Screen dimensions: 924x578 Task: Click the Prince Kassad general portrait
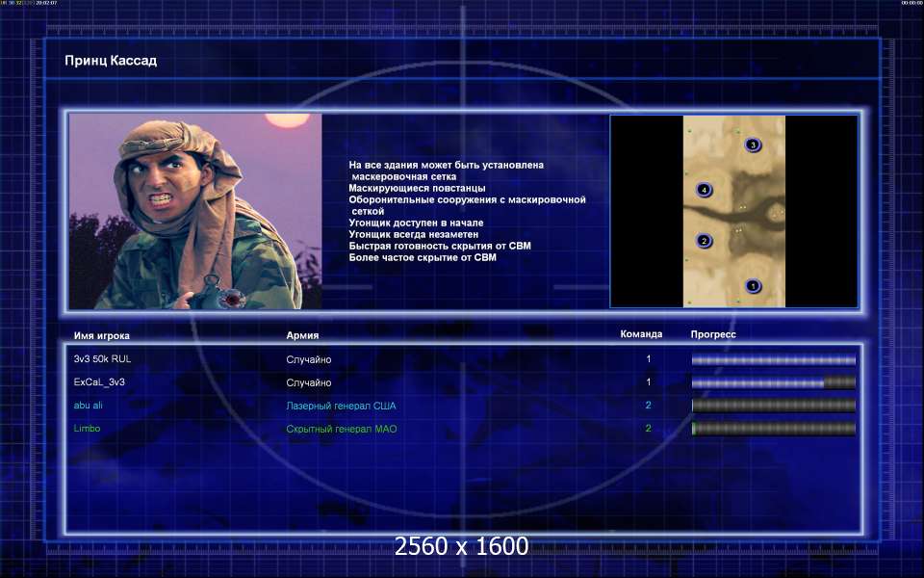coord(195,211)
